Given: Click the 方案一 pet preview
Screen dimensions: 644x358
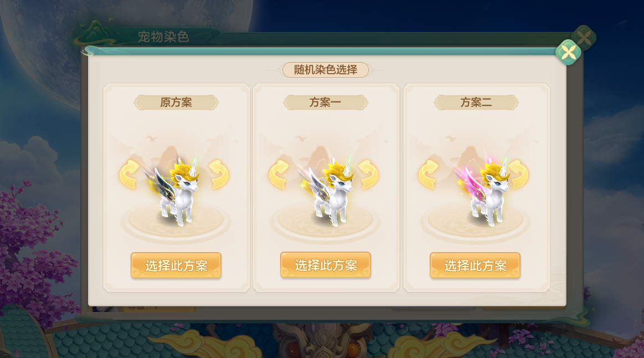Looking at the screenshot, I should (x=326, y=192).
